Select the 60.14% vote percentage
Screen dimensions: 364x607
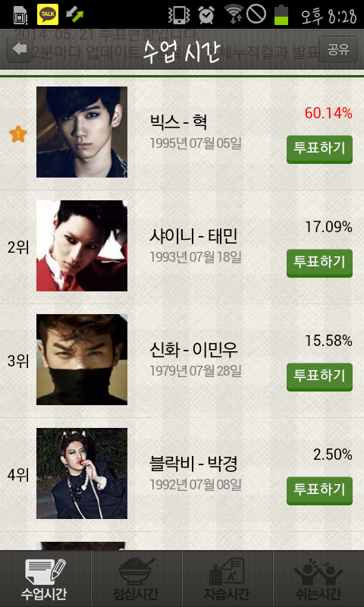point(328,113)
